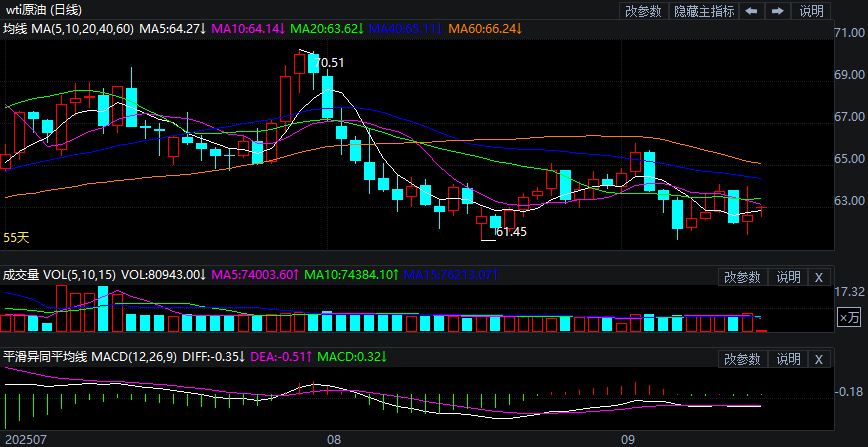Click the 均线 MA(5,10,20,40,60) label
The height and width of the screenshot is (447, 868).
(68, 29)
